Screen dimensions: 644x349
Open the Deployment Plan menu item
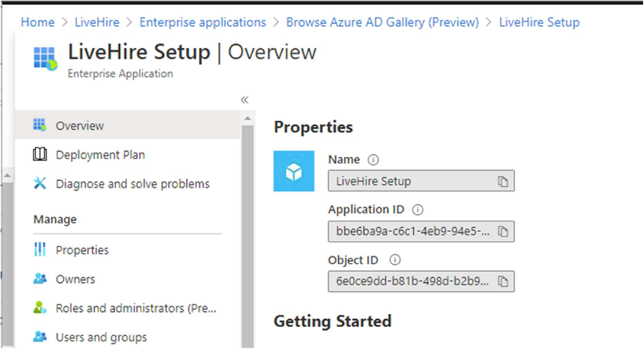[100, 155]
